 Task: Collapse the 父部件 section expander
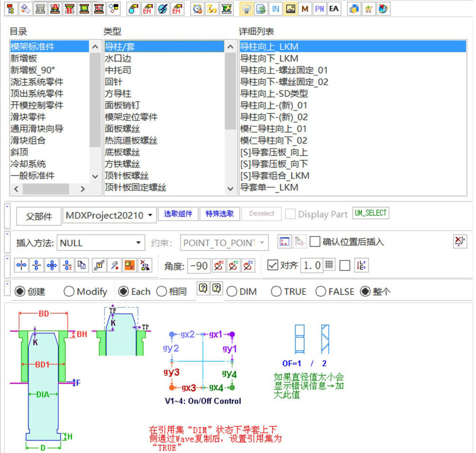pos(7,216)
